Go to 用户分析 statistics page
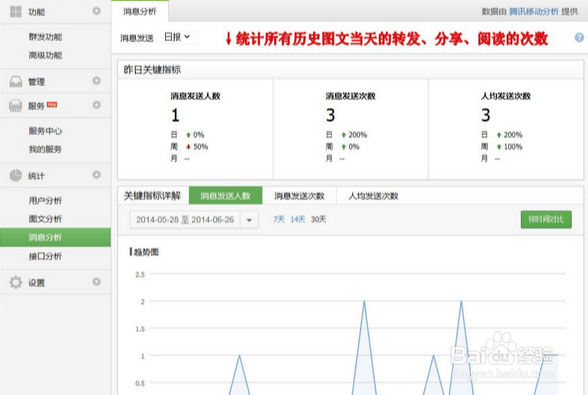 pos(45,201)
